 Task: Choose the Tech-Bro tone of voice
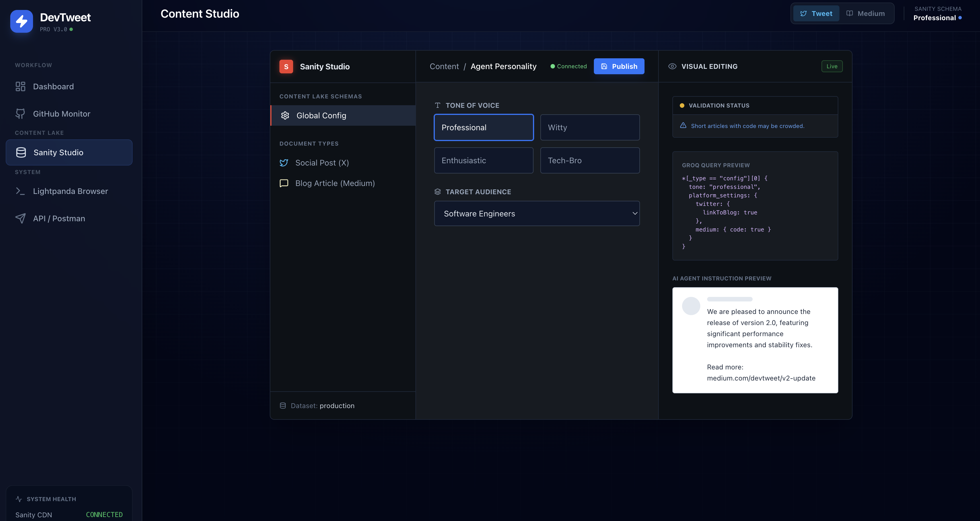coord(590,160)
